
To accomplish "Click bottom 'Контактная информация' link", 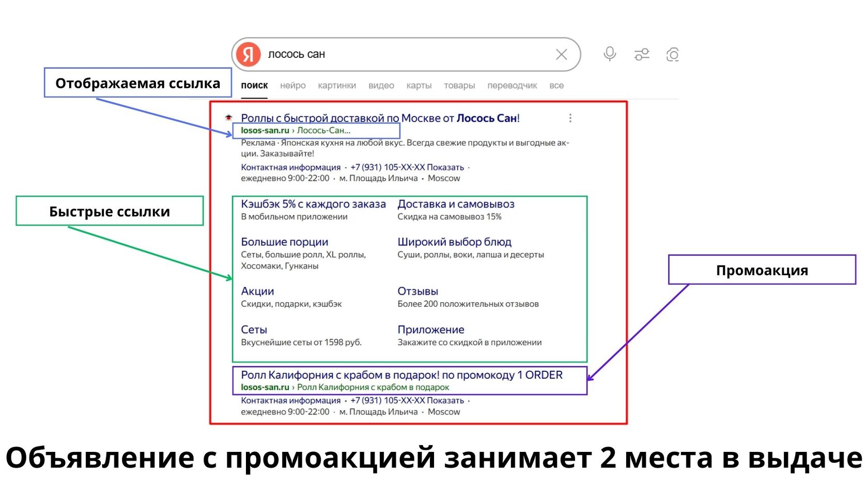I will (291, 401).
